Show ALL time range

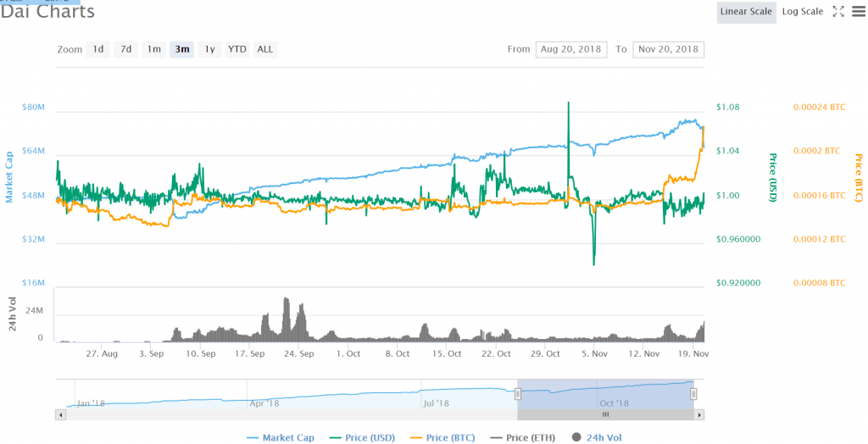tap(265, 49)
